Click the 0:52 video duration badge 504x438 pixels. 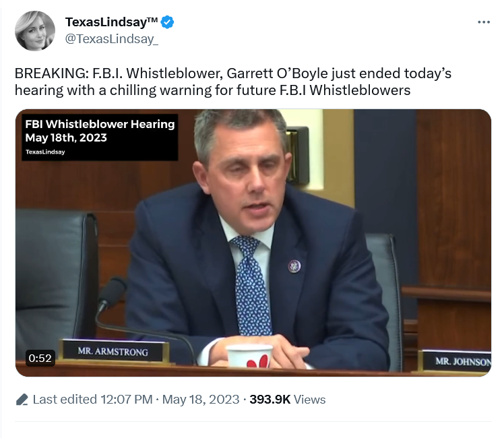40,358
